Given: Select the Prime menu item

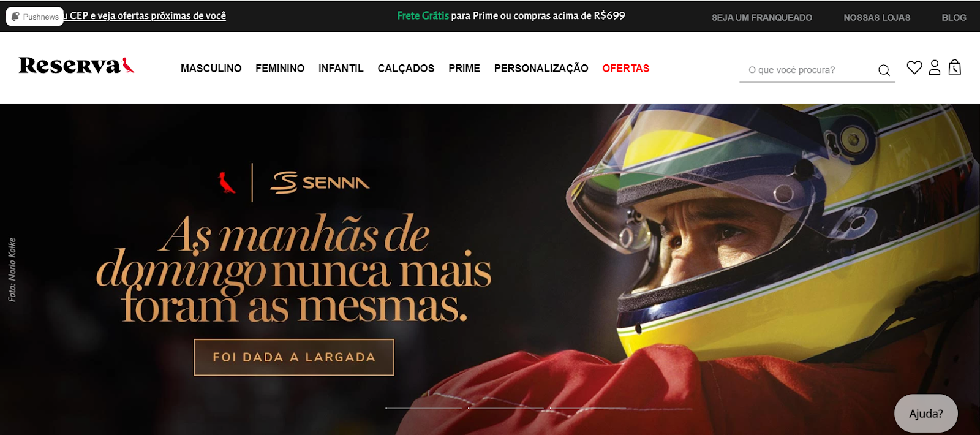Looking at the screenshot, I should pyautogui.click(x=464, y=69).
